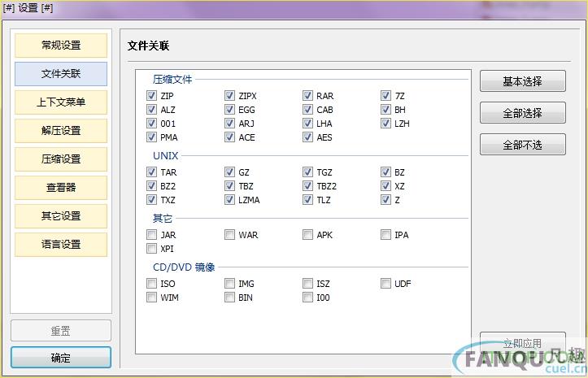Enable the XPI checkbox
The width and height of the screenshot is (588, 378).
tap(152, 249)
